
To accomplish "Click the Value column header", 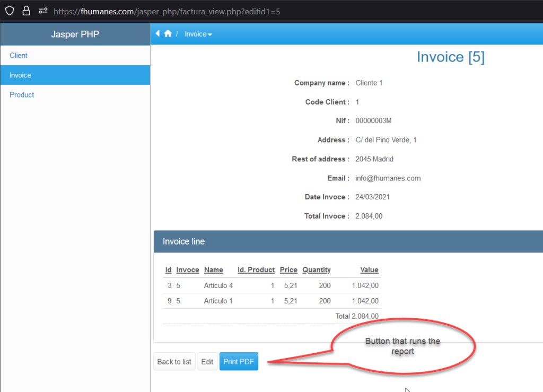I will tap(369, 270).
